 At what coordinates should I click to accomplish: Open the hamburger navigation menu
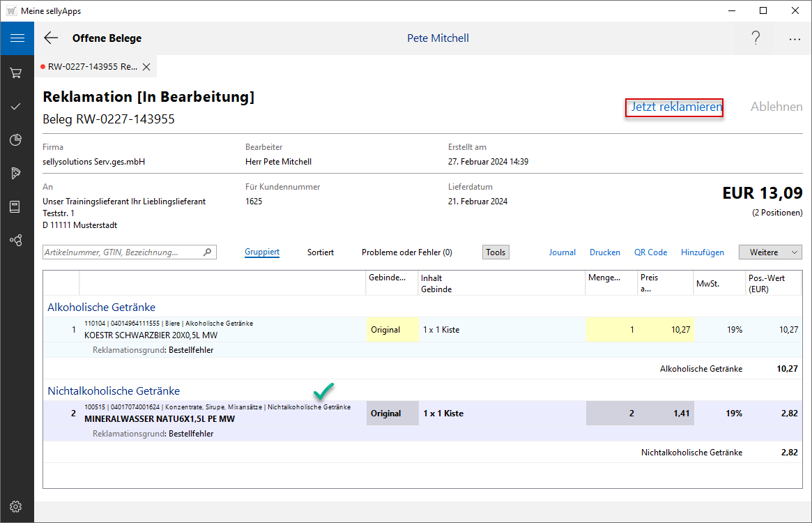(17, 38)
